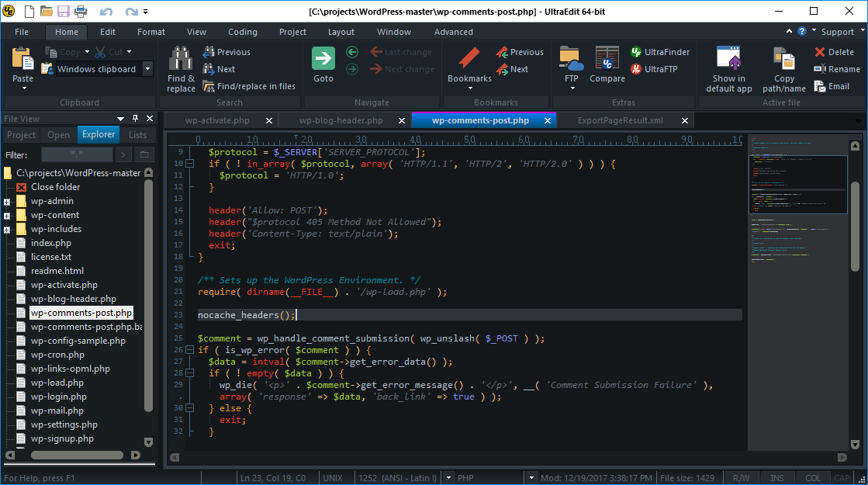Click the File View filter input field
Image resolution: width=868 pixels, height=485 pixels.
click(x=77, y=154)
